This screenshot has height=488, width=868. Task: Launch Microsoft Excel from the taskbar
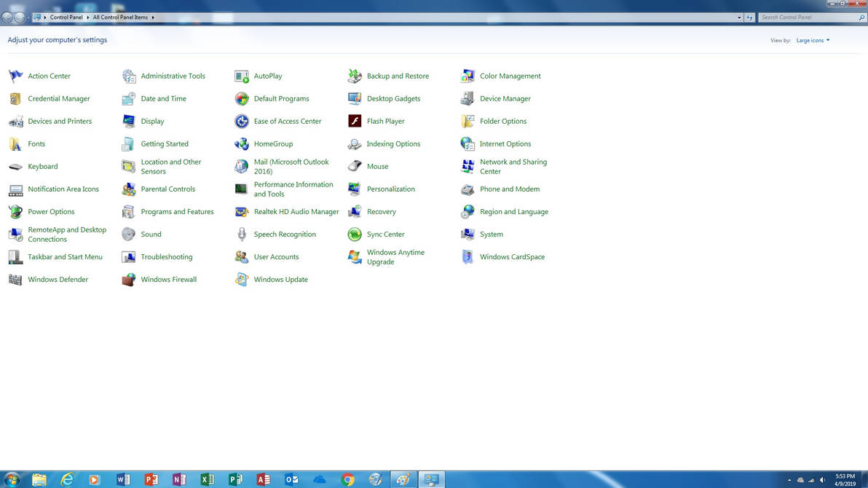click(208, 479)
